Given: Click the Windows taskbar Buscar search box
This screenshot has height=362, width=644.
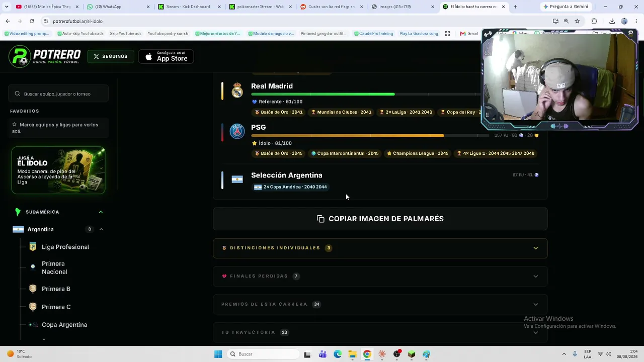Looking at the screenshot, I should (264, 354).
